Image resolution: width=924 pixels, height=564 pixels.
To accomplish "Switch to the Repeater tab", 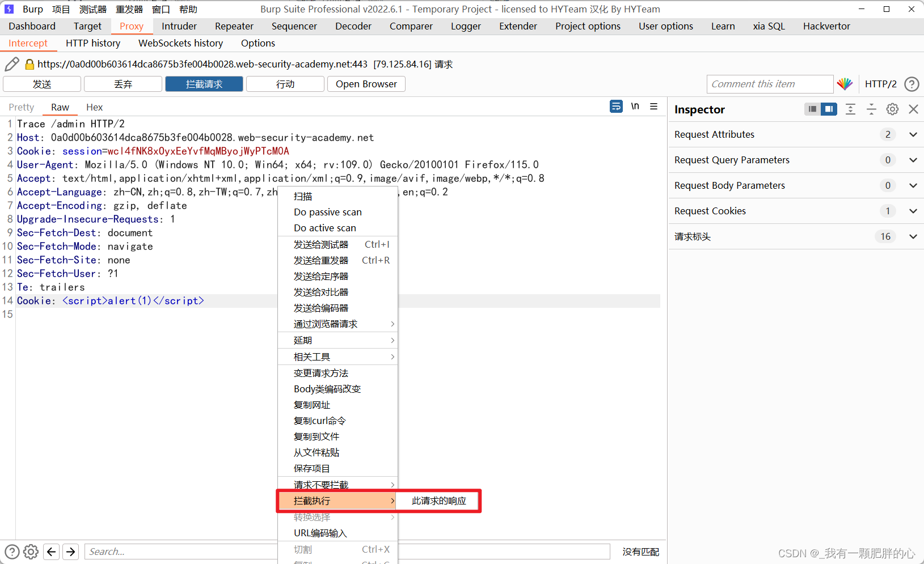I will pyautogui.click(x=234, y=26).
